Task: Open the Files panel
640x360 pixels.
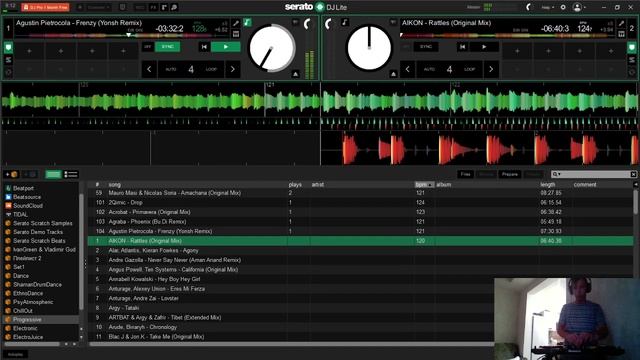Action: coord(465,174)
